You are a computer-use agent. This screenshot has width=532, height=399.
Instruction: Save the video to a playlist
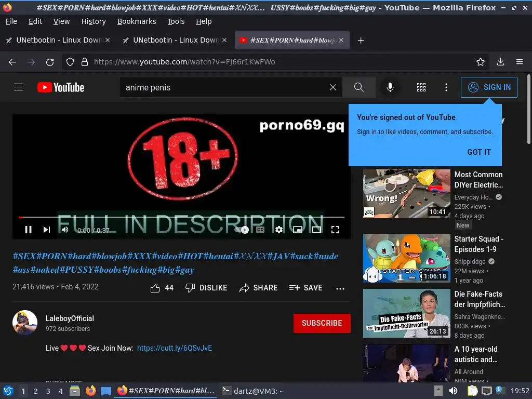[305, 288]
